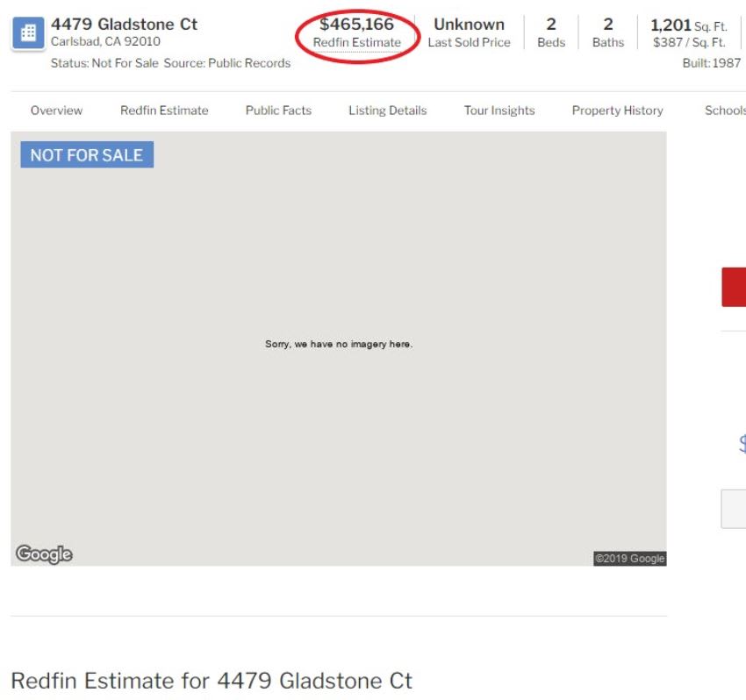The width and height of the screenshot is (746, 700).
Task: Click the 2 Beds figure
Action: [x=551, y=32]
